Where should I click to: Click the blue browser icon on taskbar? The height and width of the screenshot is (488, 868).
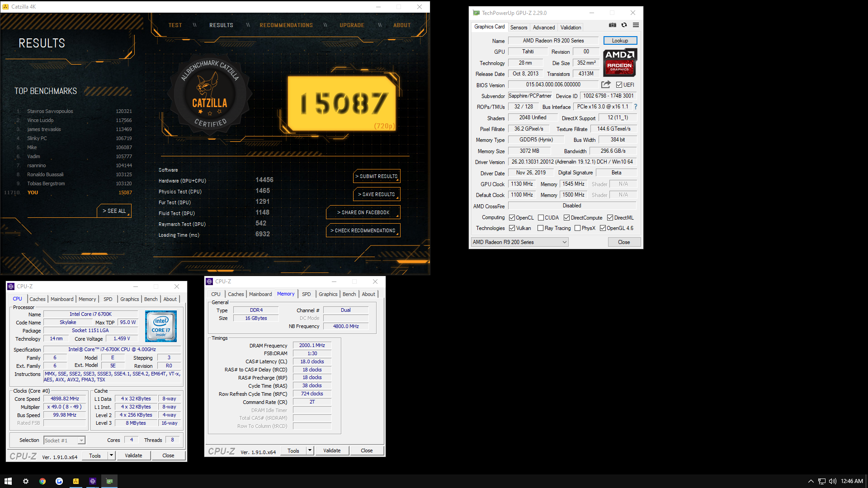59,481
